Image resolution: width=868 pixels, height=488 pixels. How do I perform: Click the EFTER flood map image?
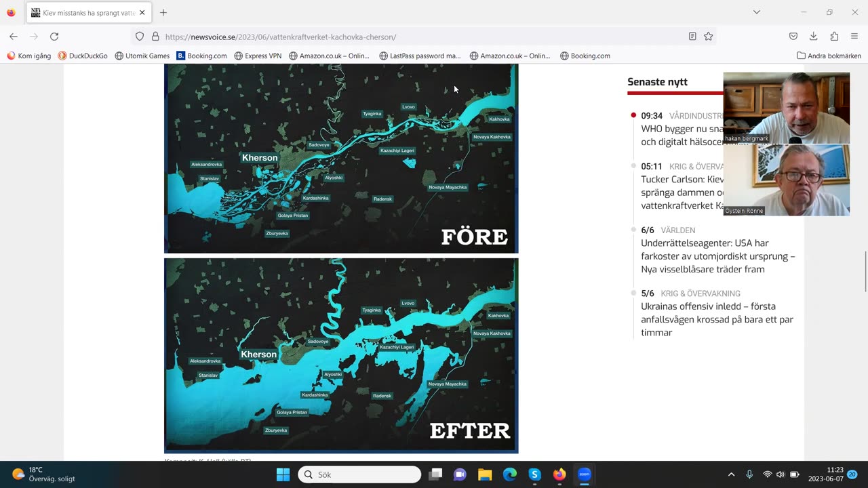[341, 355]
